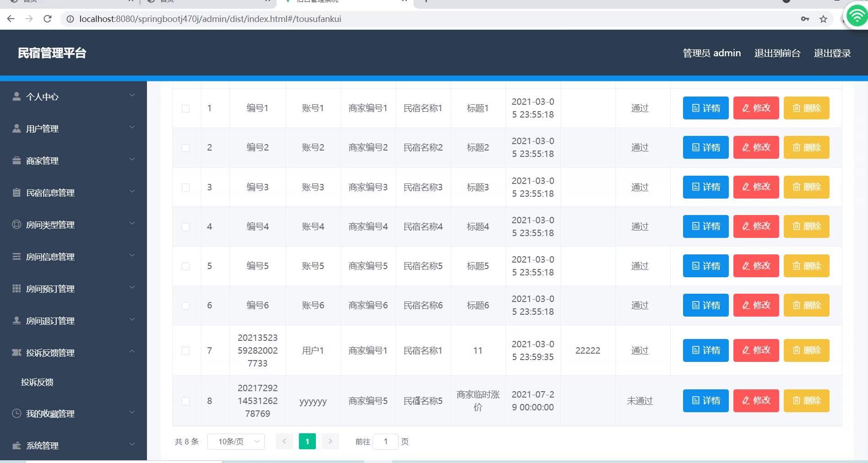Click the 房间类型管理 circle icon
This screenshot has height=463, width=868.
[16, 224]
